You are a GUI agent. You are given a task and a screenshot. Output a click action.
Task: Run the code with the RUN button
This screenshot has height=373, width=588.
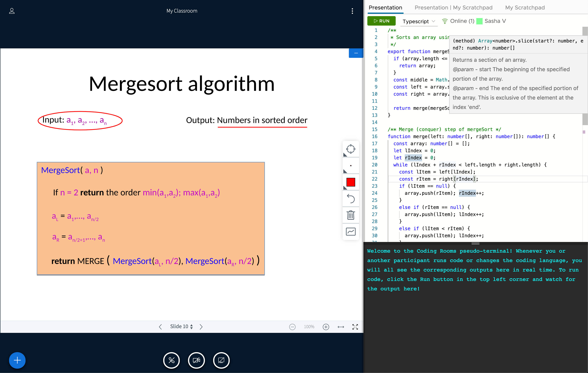click(382, 21)
